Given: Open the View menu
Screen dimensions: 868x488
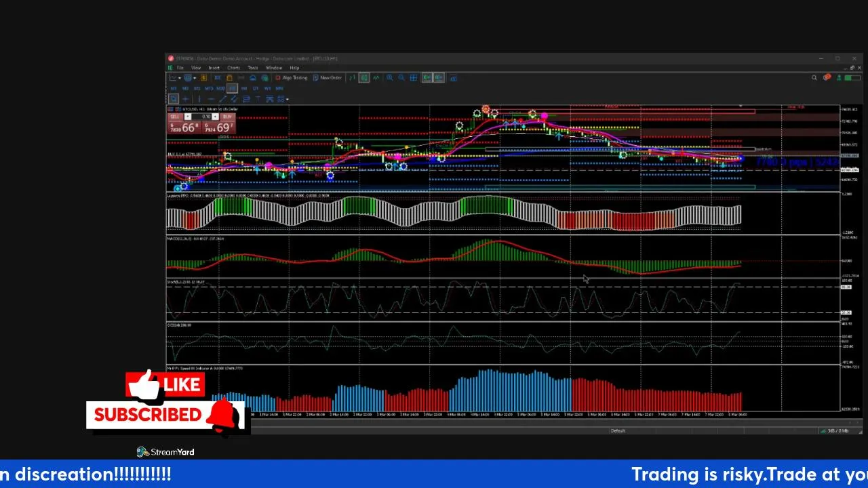Looking at the screenshot, I should tap(196, 68).
